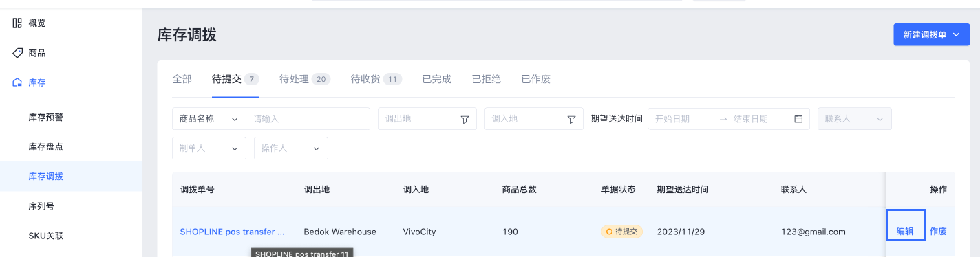Viewport: 980px width, 257px height.
Task: Click the 编辑 link in the transfer row
Action: 905,232
